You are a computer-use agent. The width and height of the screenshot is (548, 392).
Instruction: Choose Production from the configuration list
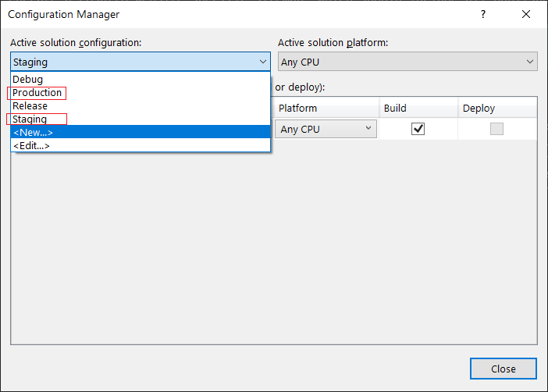click(37, 93)
